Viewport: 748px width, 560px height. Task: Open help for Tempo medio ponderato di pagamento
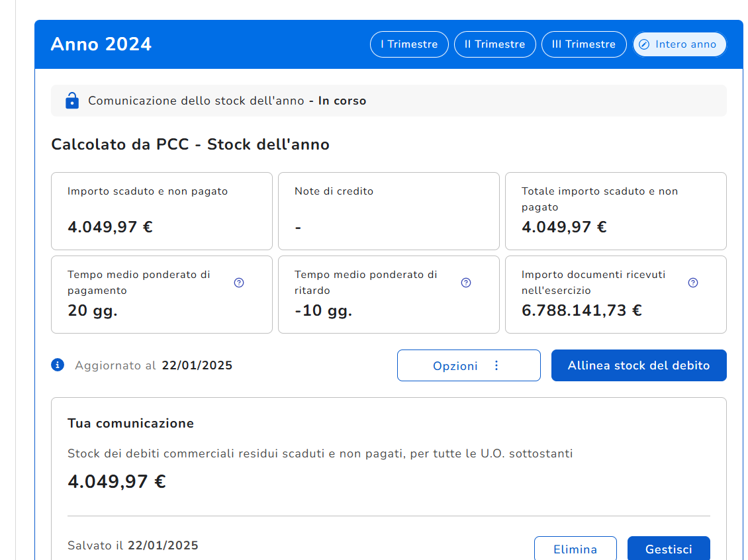pos(239,283)
